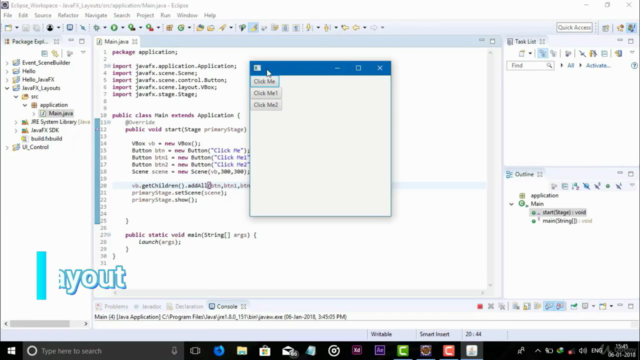This screenshot has height=360, width=640.
Task: Click Remove All Terminated Launches double-X icon
Action: pyautogui.click(x=502, y=306)
